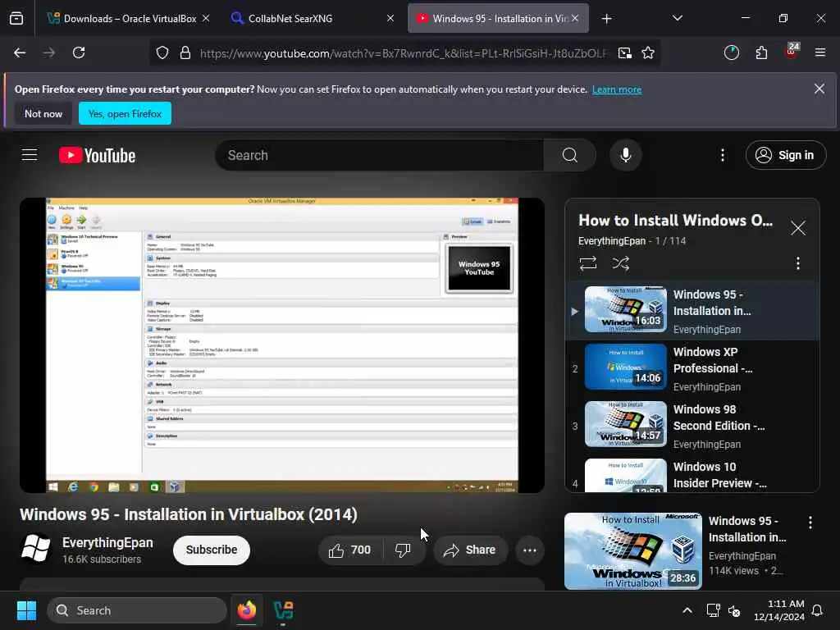Viewport: 840px width, 630px height.
Task: Open extension with 24 badge
Action: click(x=792, y=52)
